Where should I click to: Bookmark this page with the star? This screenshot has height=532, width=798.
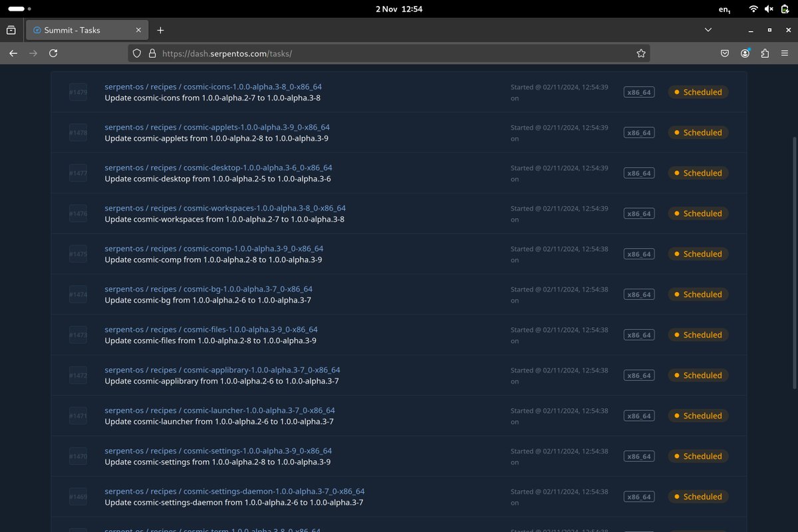tap(640, 53)
